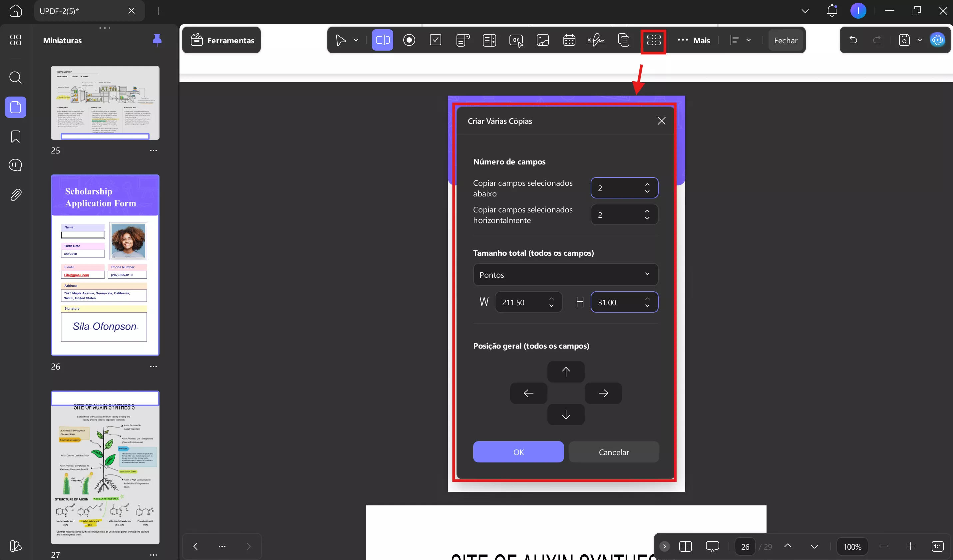Viewport: 953px width, 560px height.
Task: Redo the last action
Action: coord(877,40)
